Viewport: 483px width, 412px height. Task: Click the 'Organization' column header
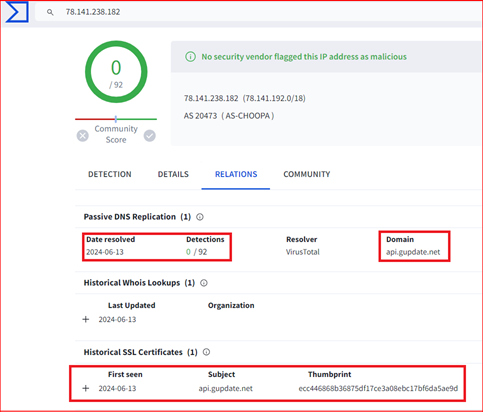tap(231, 305)
